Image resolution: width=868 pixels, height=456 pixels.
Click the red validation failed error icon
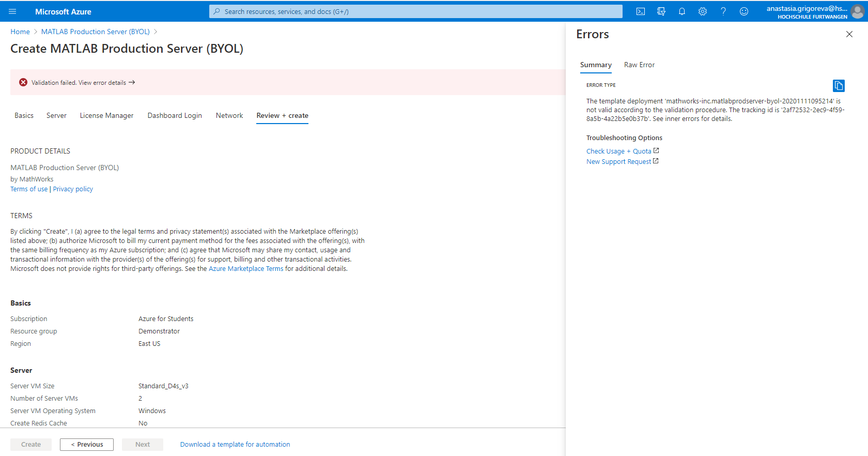click(23, 82)
